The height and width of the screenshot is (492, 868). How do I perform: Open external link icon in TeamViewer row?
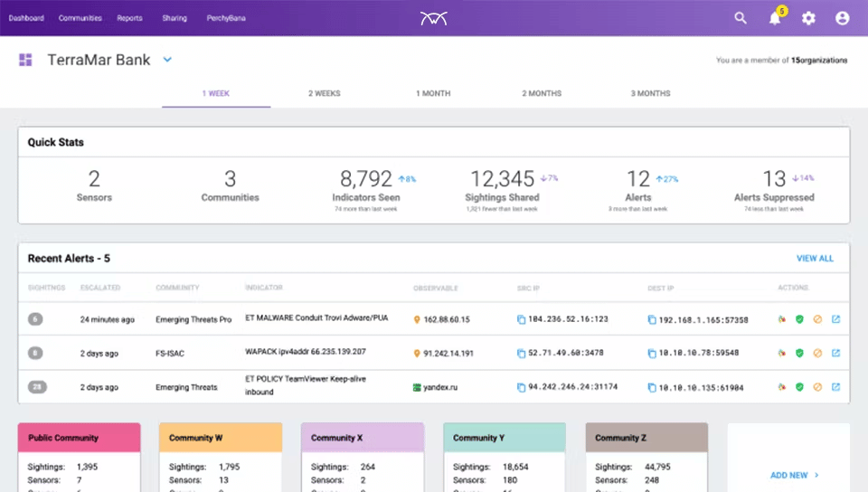pos(835,387)
